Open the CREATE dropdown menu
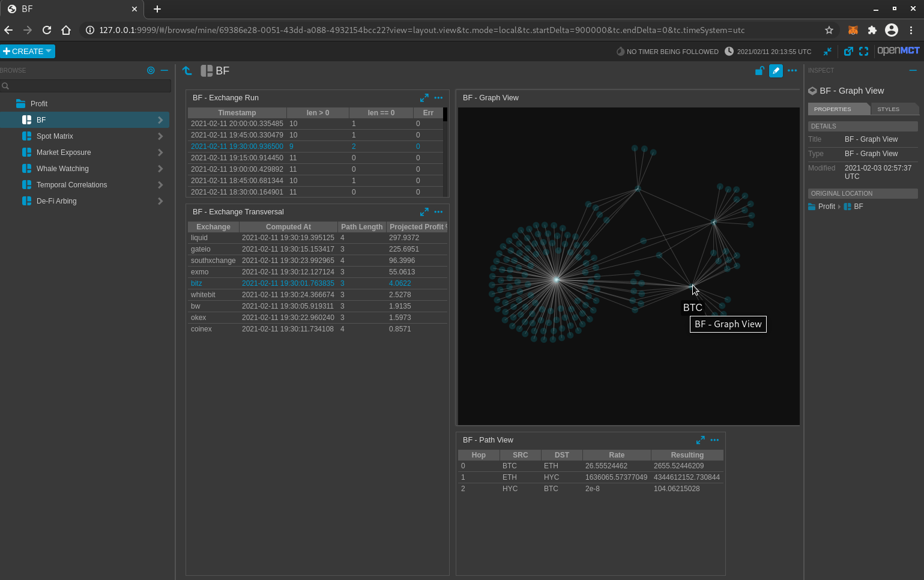 (x=28, y=52)
